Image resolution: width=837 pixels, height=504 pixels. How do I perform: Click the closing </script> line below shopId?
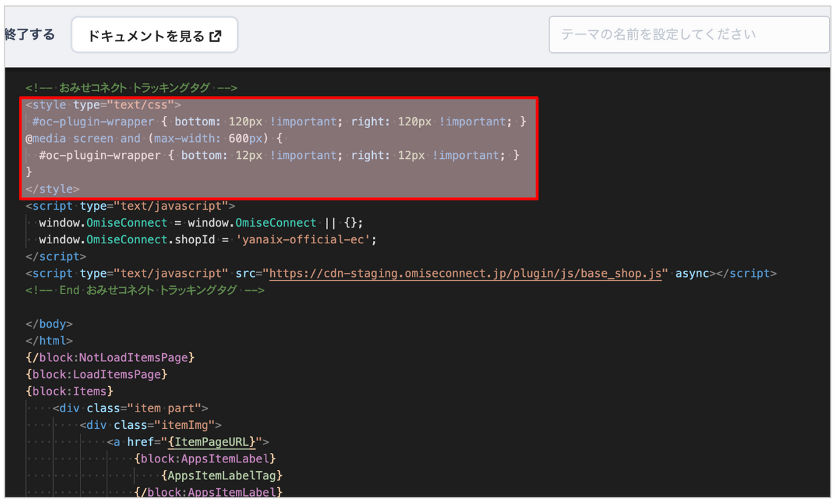56,257
